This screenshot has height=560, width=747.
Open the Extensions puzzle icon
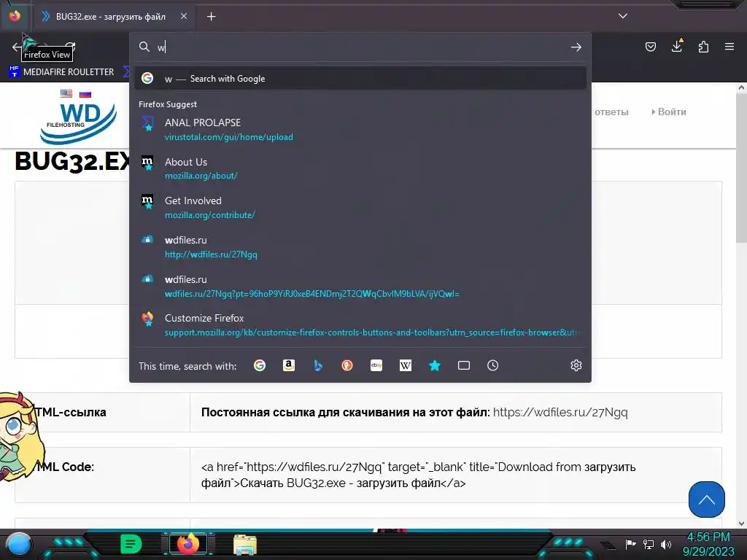click(x=703, y=47)
